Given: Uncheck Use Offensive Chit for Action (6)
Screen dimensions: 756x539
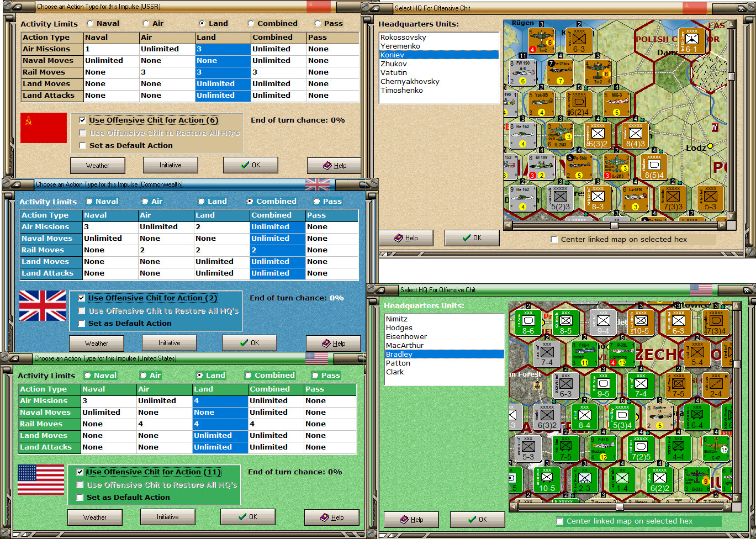Looking at the screenshot, I should point(149,120).
